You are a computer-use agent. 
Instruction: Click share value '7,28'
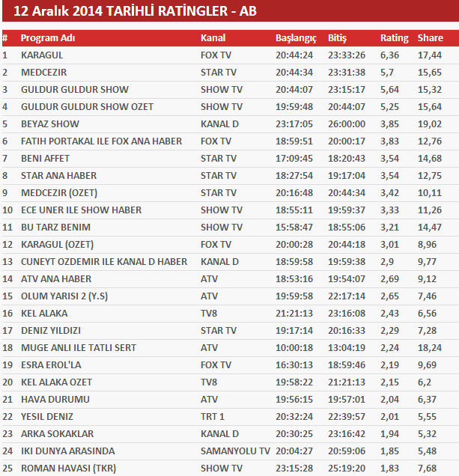pyautogui.click(x=427, y=331)
